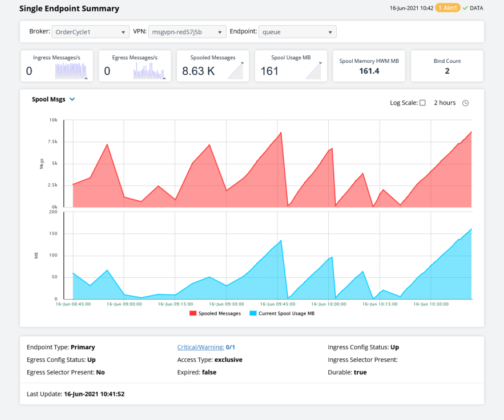Open the Endpoint dropdown showing queue
Viewport: 504px width, 420px height.
click(297, 32)
